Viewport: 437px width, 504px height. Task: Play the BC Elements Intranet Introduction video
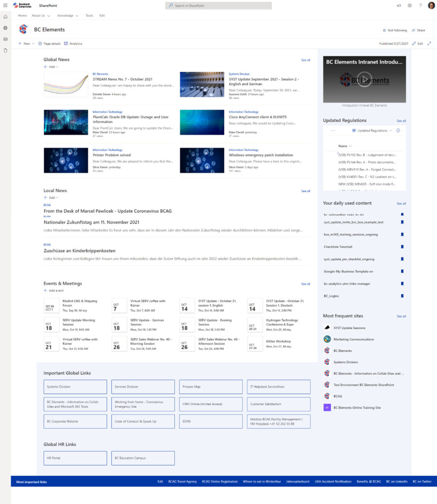point(364,79)
